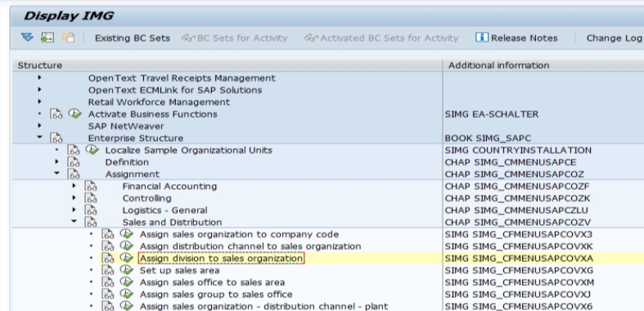Click the Expand All toolbar icon
The width and height of the screenshot is (644, 311).
click(27, 38)
